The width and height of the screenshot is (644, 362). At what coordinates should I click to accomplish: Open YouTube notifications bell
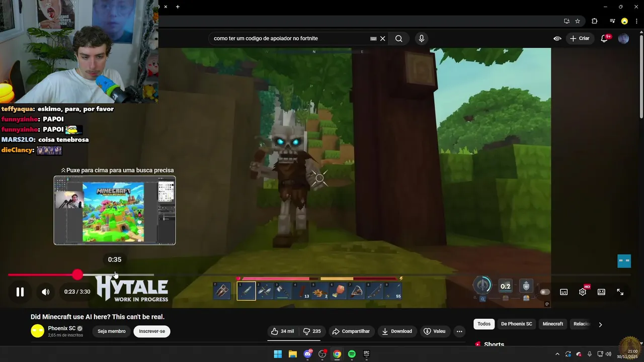[x=605, y=38]
